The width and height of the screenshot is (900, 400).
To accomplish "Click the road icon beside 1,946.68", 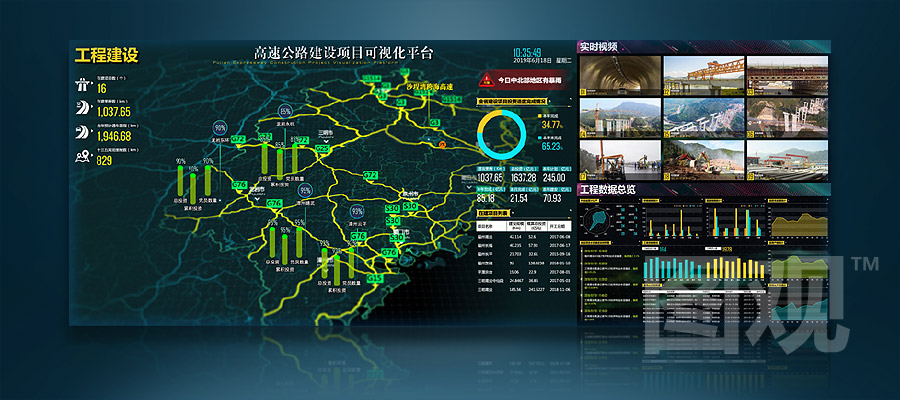I will pos(83,133).
